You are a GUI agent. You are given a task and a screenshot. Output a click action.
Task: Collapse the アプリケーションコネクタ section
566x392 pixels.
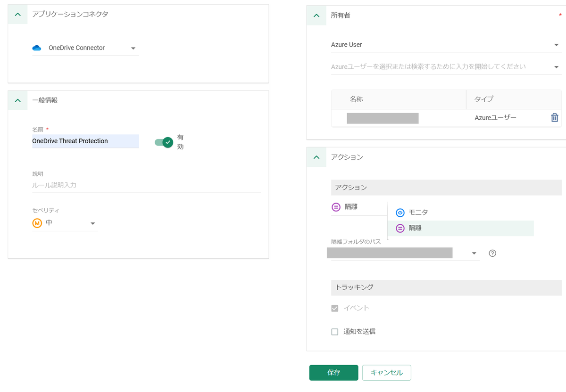click(18, 15)
